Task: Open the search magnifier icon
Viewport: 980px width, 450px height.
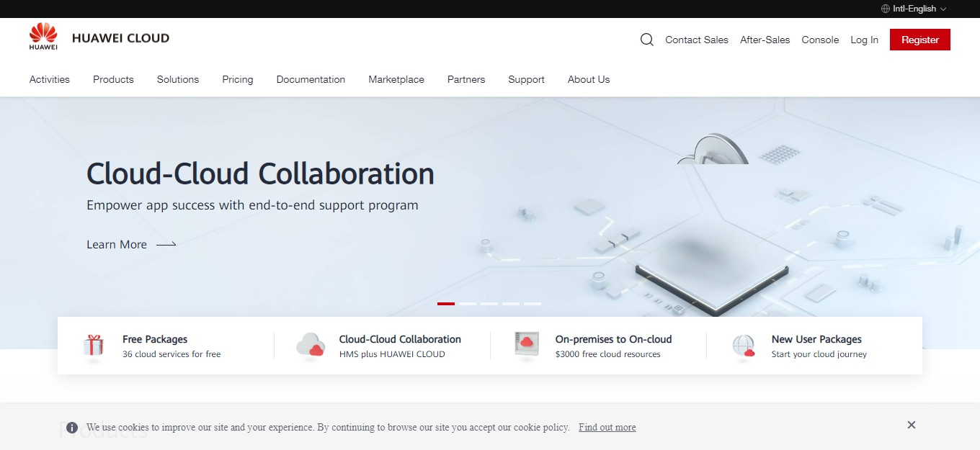Action: [x=647, y=40]
